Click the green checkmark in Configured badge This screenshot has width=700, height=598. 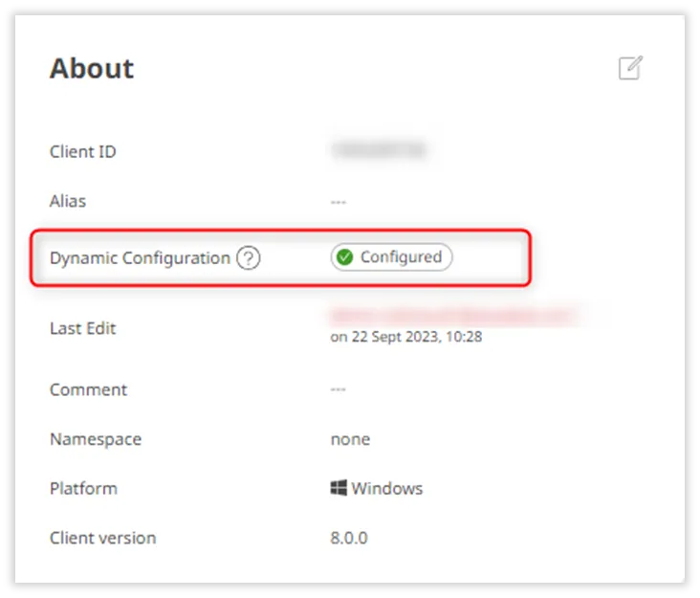pos(345,256)
